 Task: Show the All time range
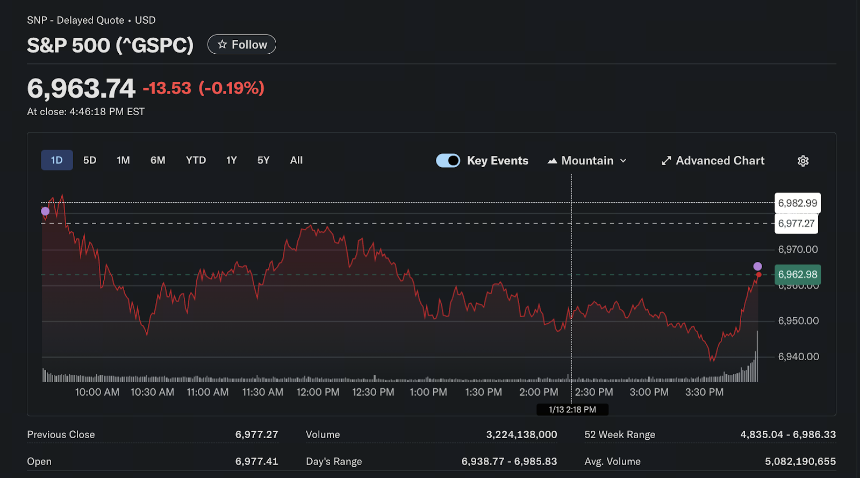296,160
